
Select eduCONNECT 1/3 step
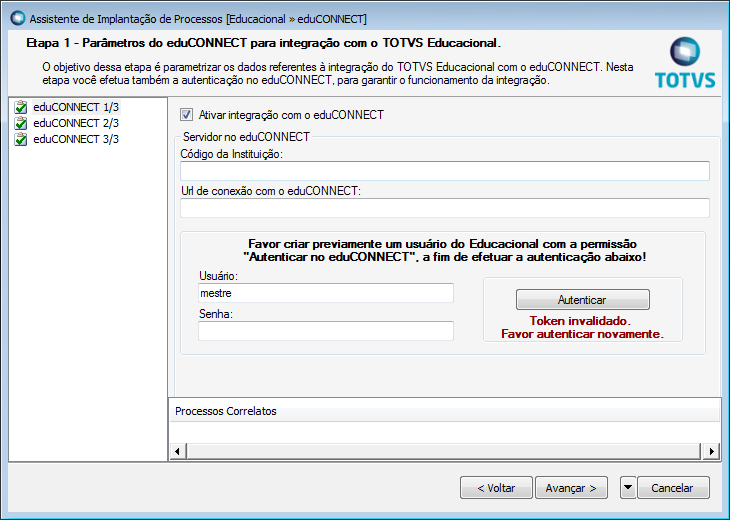[x=76, y=107]
